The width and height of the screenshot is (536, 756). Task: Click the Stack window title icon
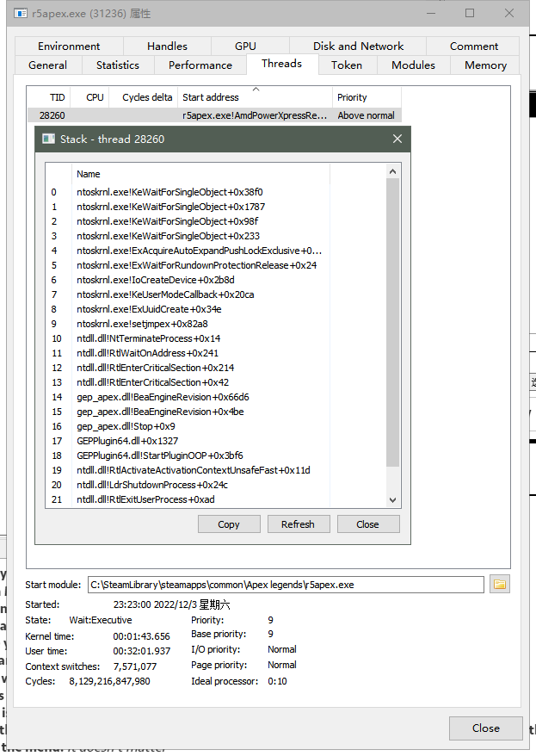click(x=49, y=139)
